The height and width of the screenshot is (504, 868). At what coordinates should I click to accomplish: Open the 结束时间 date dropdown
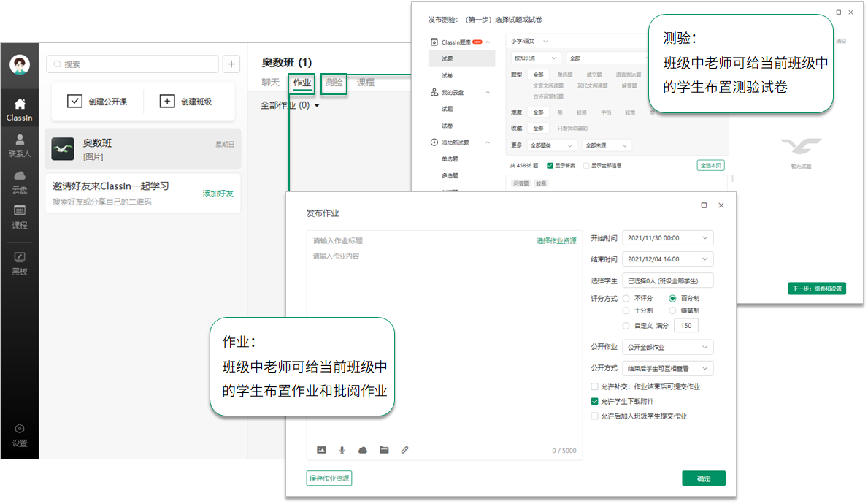pos(667,259)
